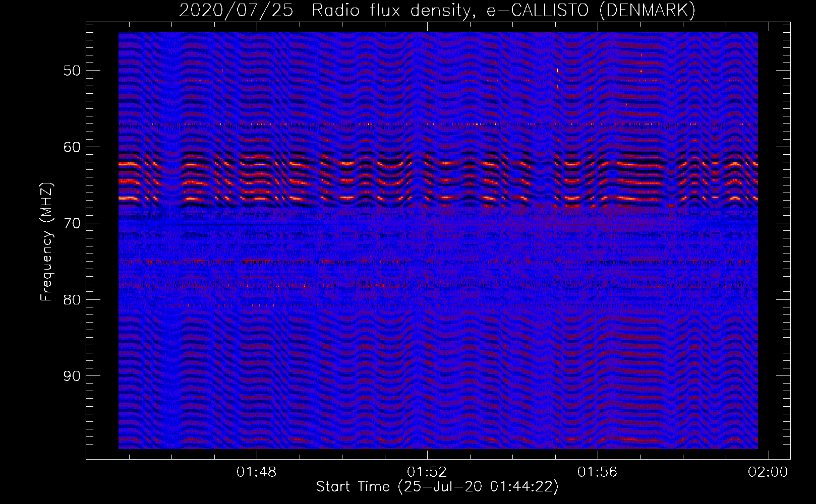Click the 90 frequency tick label
816x504 pixels.
[x=72, y=376]
